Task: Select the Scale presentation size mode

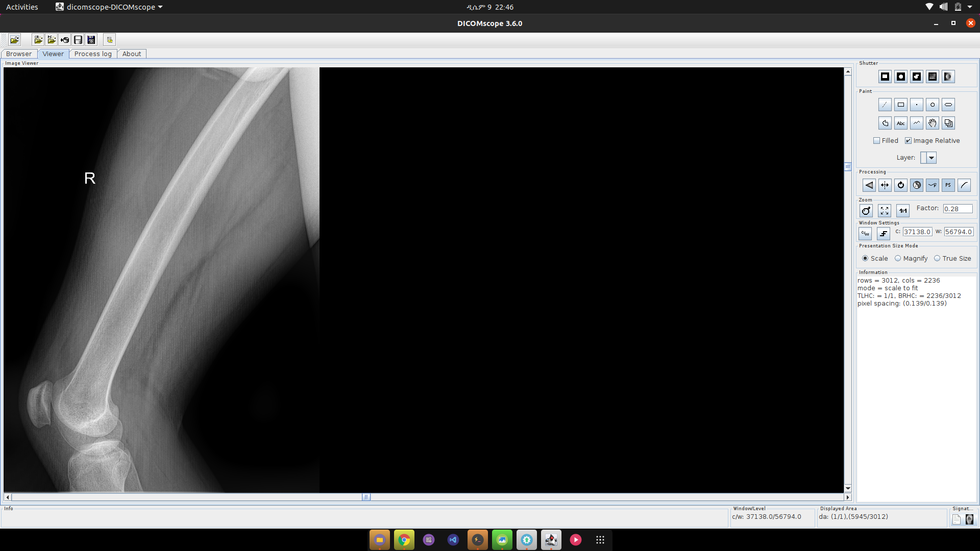Action: 865,259
